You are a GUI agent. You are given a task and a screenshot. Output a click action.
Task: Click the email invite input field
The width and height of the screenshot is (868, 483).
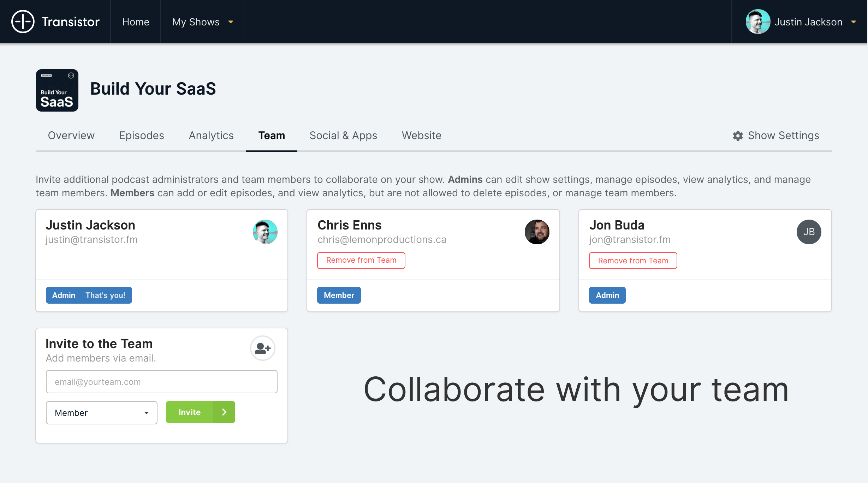(x=161, y=382)
